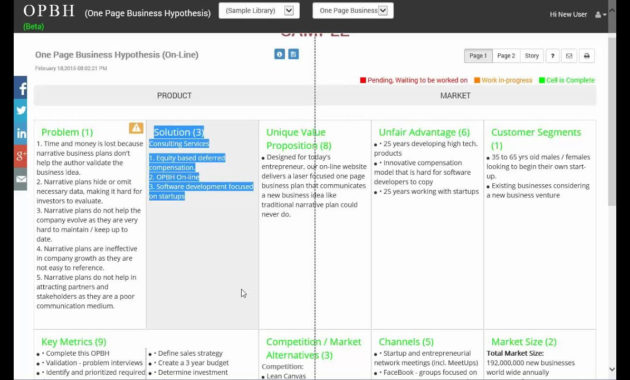
Task: Share by email sidebar envelope icon
Action: click(x=20, y=179)
